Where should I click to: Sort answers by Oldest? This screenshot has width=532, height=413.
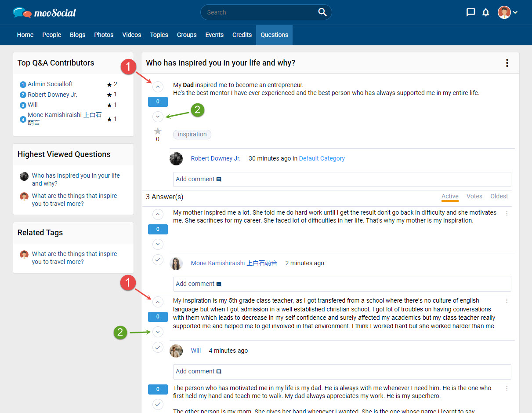coord(499,197)
